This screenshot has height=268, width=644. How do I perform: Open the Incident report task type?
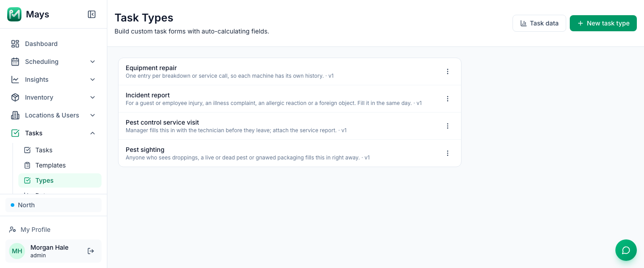coord(290,99)
